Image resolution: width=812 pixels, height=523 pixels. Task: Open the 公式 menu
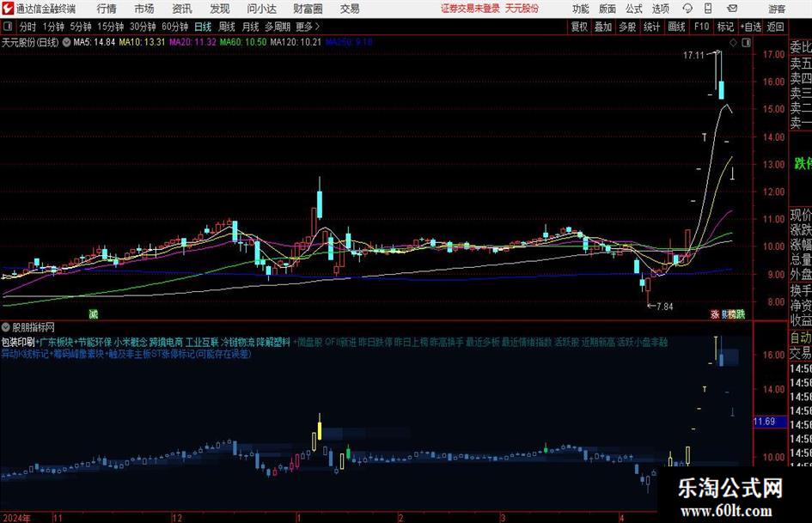(x=634, y=9)
